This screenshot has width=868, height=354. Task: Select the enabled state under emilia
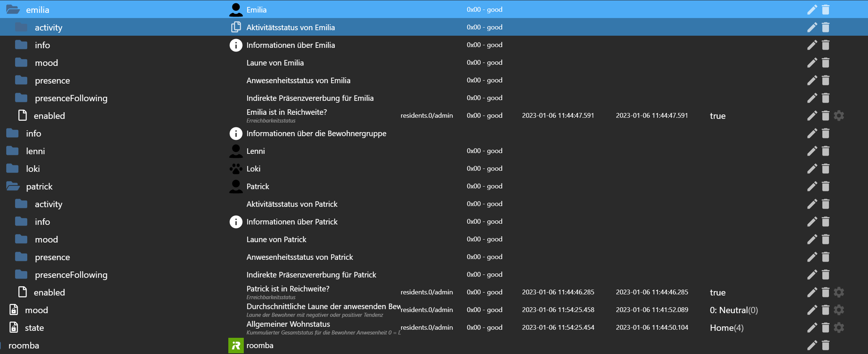[49, 116]
